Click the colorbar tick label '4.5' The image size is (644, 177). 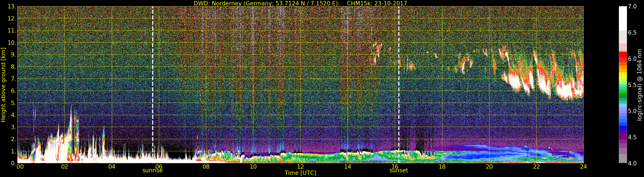[632, 137]
